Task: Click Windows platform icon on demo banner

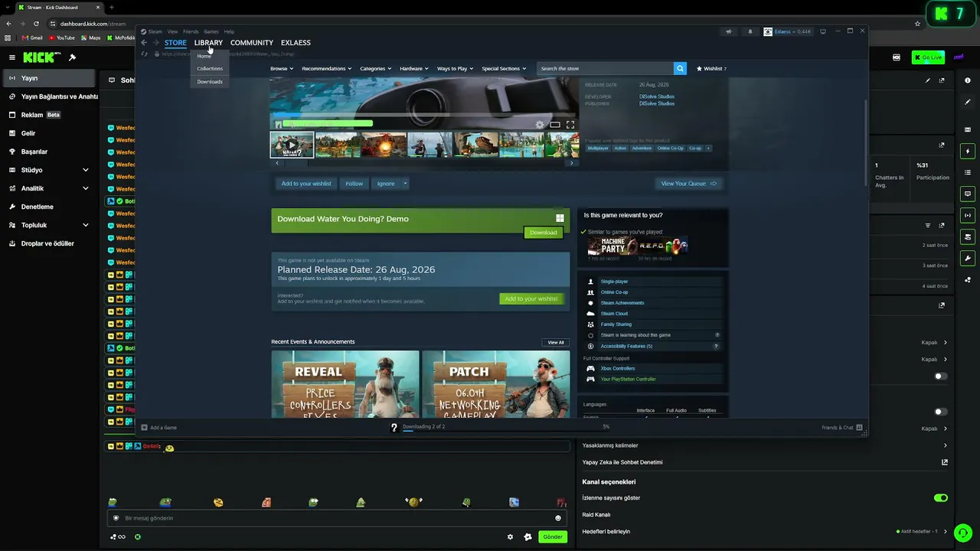Action: tap(560, 218)
